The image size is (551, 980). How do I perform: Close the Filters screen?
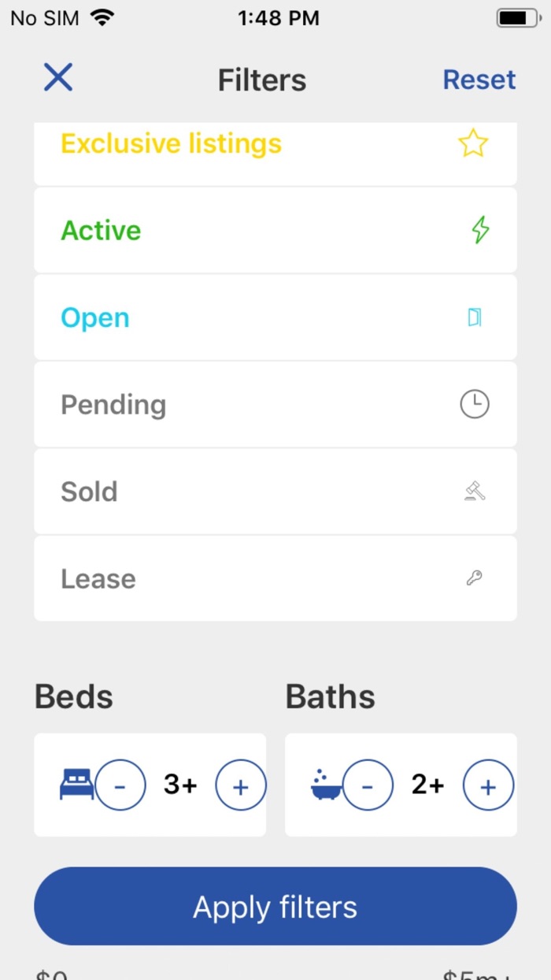coord(58,78)
